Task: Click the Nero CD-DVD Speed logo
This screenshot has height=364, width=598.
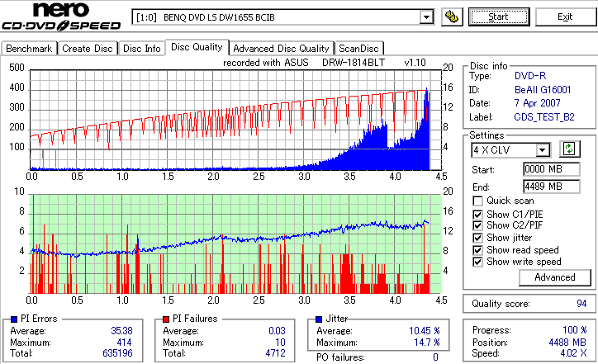Action: (x=61, y=16)
